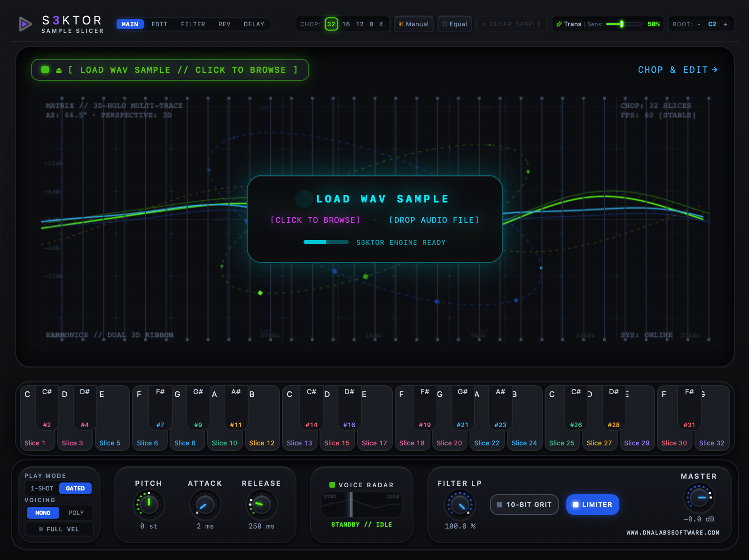The image size is (749, 560).
Task: Turn the Pitch knob
Action: tap(149, 505)
